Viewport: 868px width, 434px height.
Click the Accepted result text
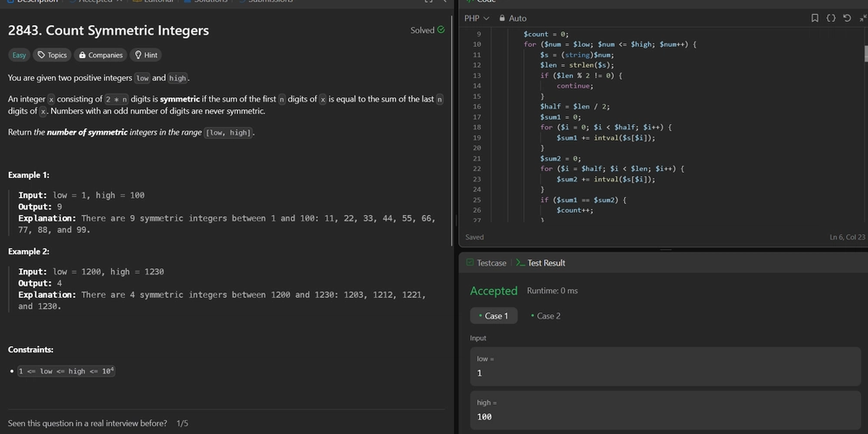(x=494, y=291)
